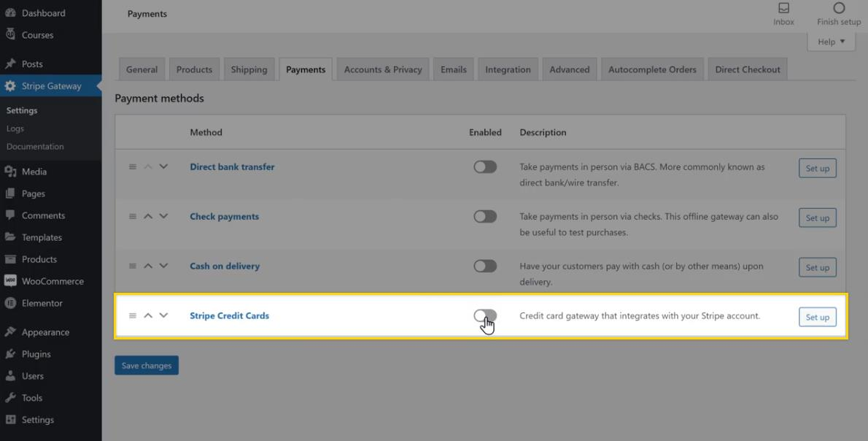Open the Help dropdown
Screen dimensions: 868x441
(831, 42)
